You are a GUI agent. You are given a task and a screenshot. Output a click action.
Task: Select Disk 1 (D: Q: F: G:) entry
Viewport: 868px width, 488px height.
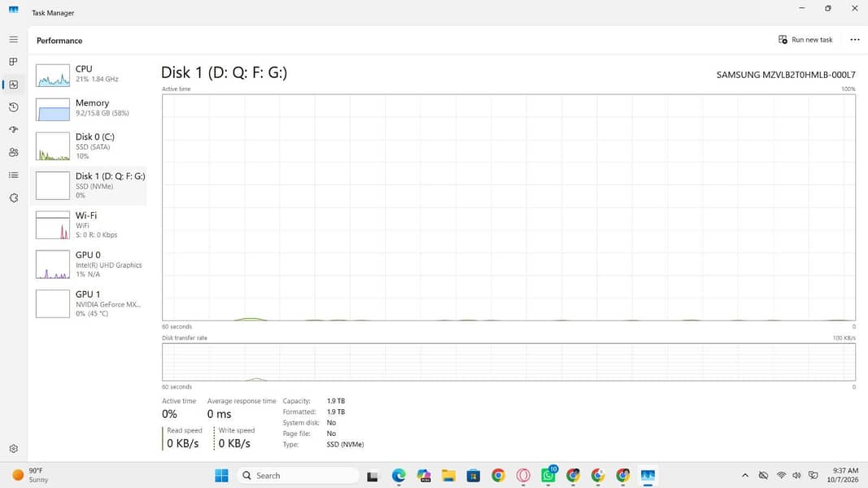(x=89, y=186)
